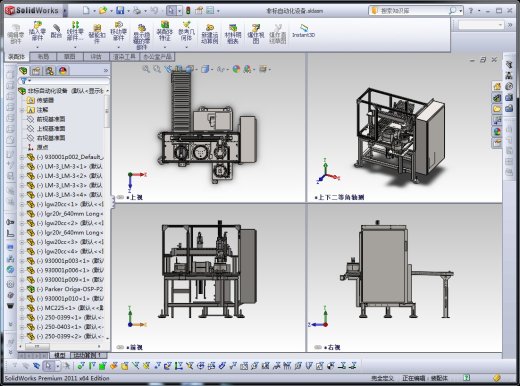Click the 智能扣件 Smart Fasteners tool
The width and height of the screenshot is (520, 386).
pyautogui.click(x=97, y=33)
